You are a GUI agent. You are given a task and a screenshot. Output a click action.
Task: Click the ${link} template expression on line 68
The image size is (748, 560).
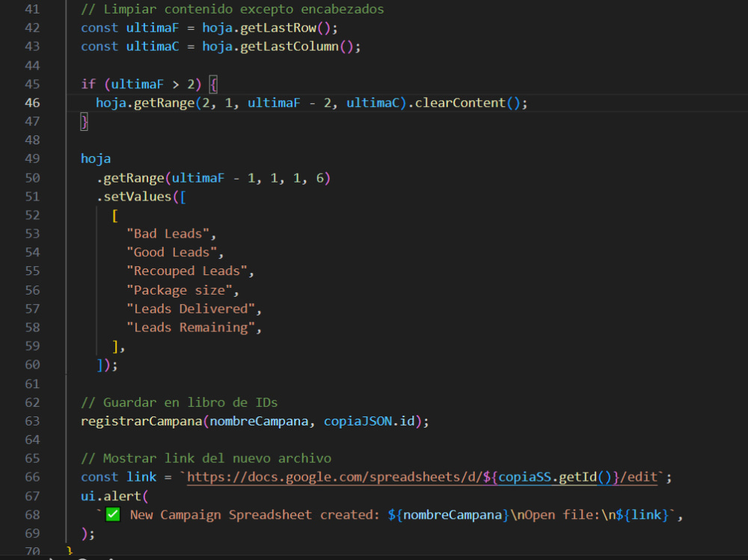(643, 514)
